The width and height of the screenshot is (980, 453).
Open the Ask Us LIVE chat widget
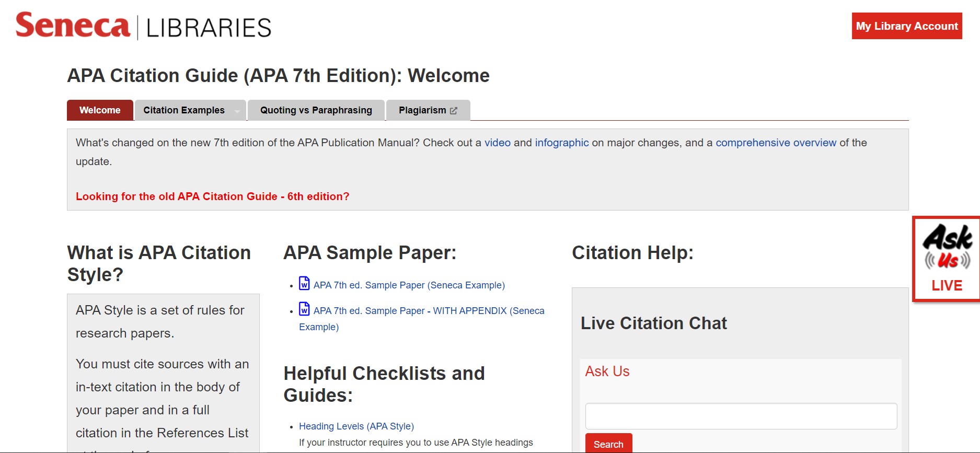click(x=947, y=259)
